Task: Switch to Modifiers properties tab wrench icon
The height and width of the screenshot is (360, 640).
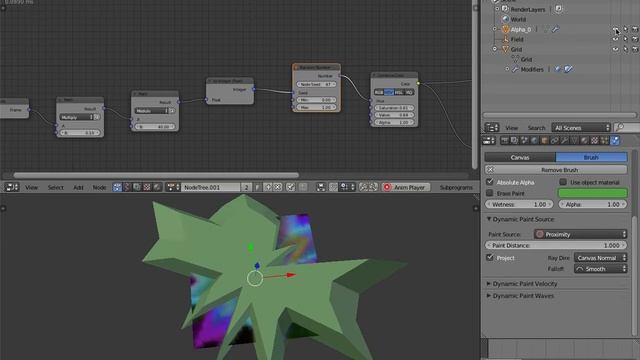Action: [x=564, y=141]
